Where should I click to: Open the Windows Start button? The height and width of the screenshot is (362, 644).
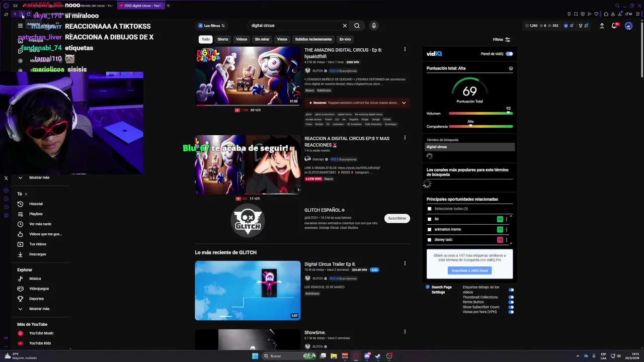coord(255,356)
